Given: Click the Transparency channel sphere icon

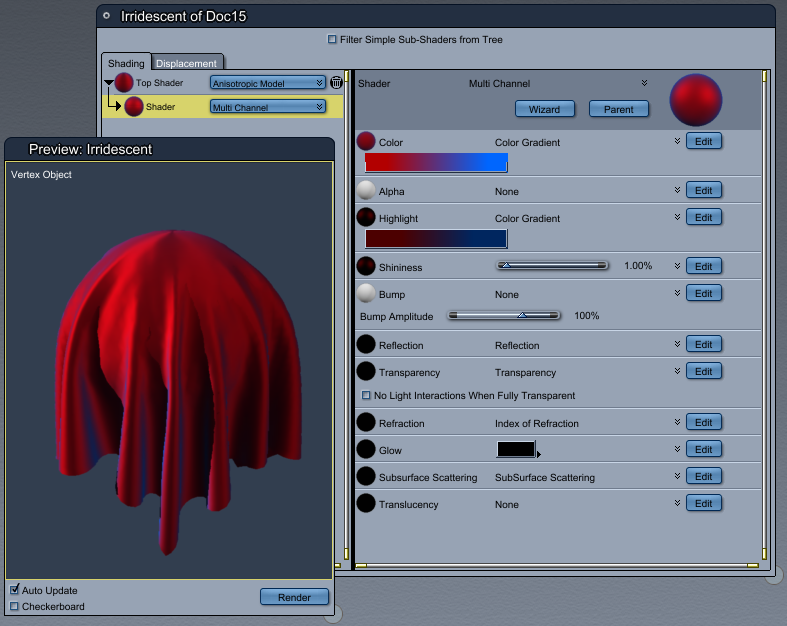Looking at the screenshot, I should pos(366,371).
